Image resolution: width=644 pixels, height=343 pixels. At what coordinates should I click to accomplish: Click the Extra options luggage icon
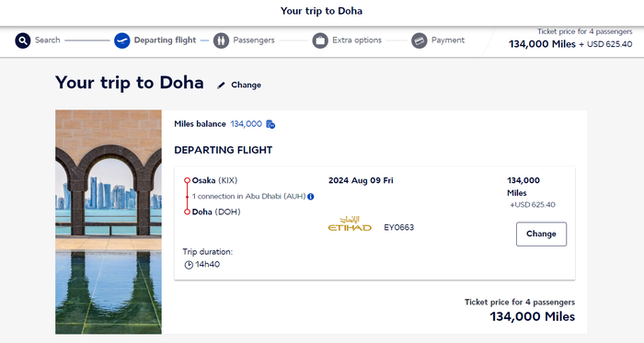[320, 40]
